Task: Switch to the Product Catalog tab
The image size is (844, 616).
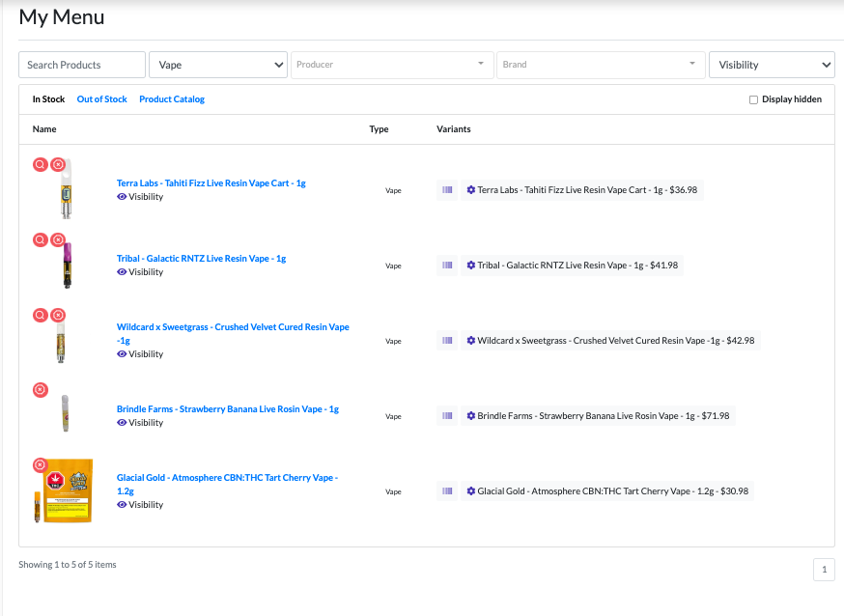Action: pos(172,99)
